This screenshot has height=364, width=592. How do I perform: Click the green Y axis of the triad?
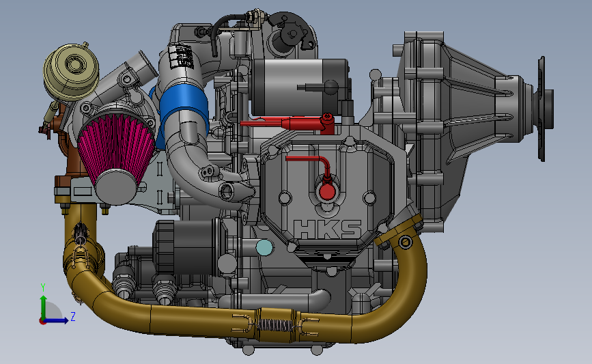44,307
